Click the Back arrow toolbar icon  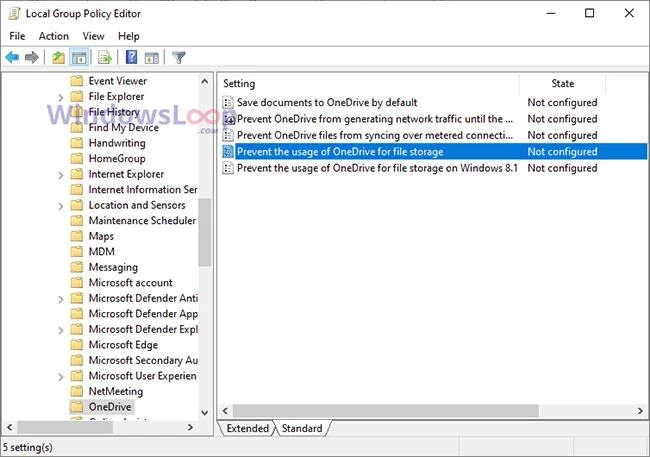pos(12,57)
